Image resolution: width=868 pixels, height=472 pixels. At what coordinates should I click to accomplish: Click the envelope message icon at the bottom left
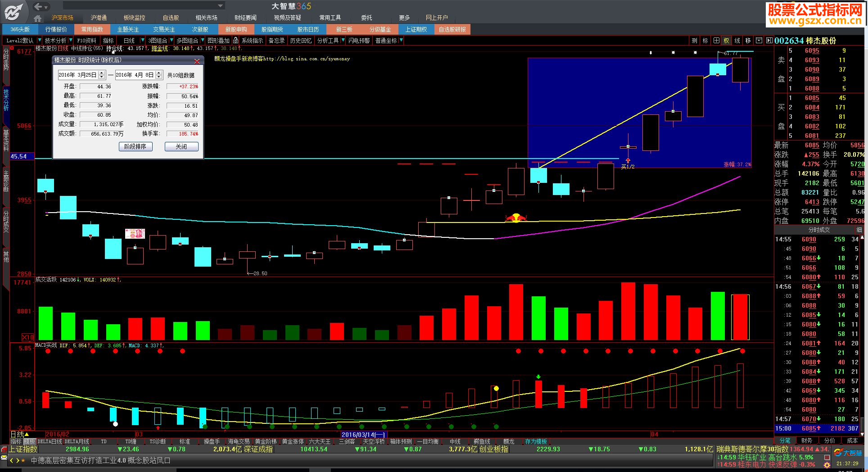4,458
